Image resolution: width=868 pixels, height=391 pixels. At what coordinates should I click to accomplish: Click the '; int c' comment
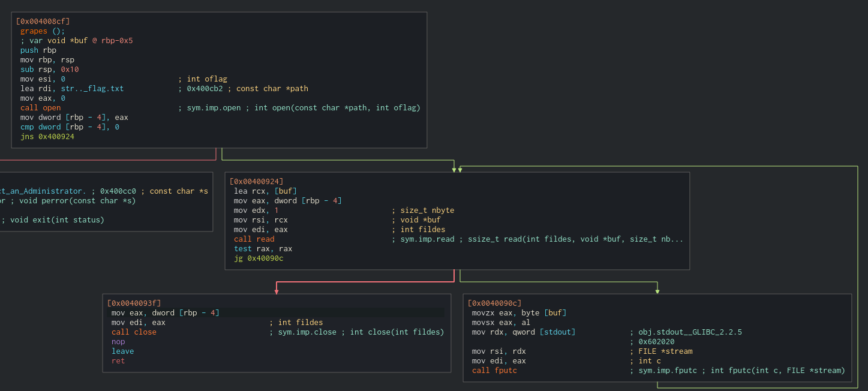(645, 361)
